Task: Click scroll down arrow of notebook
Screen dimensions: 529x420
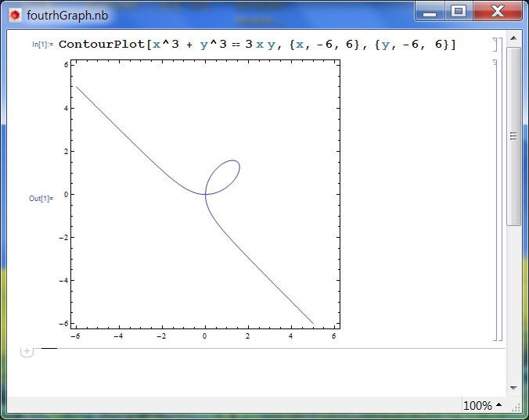Action: click(513, 388)
